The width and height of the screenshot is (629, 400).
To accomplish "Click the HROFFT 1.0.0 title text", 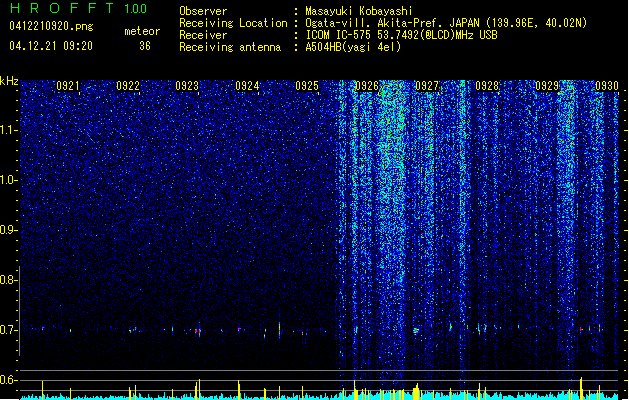I will click(x=78, y=8).
